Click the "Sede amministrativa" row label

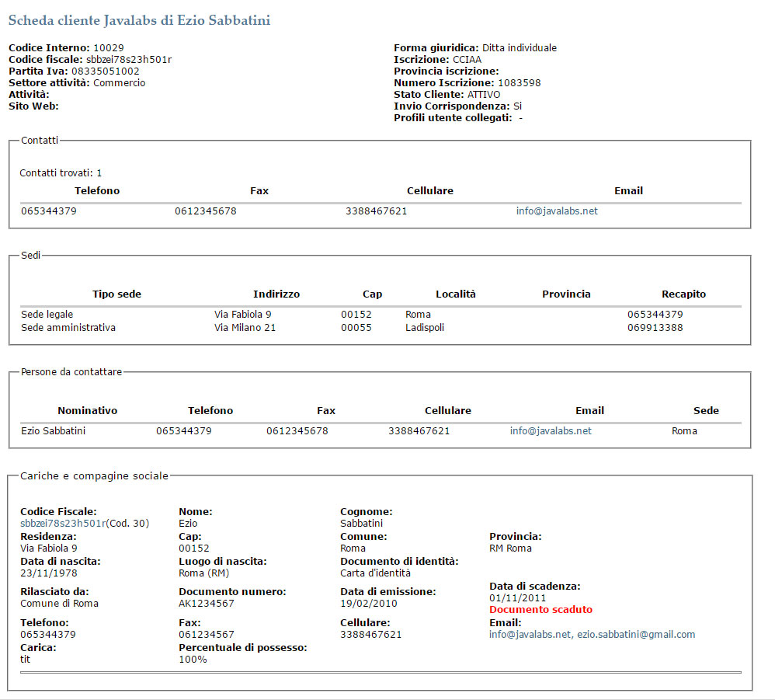coord(68,328)
